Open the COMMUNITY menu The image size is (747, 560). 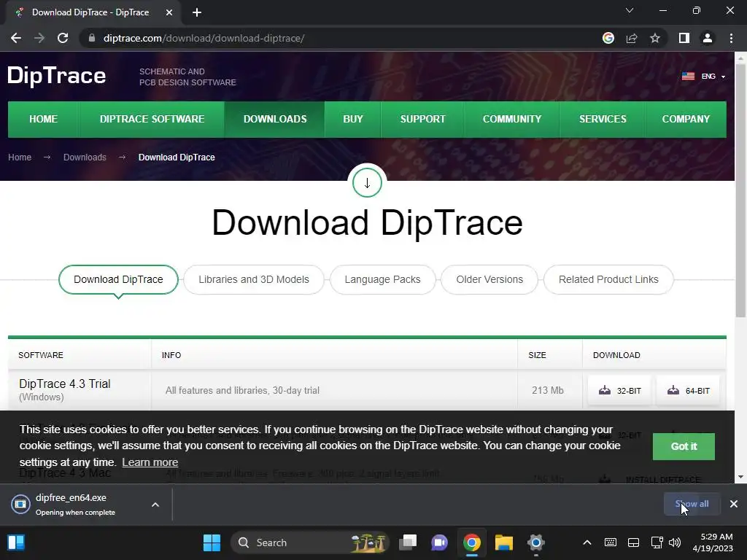click(512, 119)
